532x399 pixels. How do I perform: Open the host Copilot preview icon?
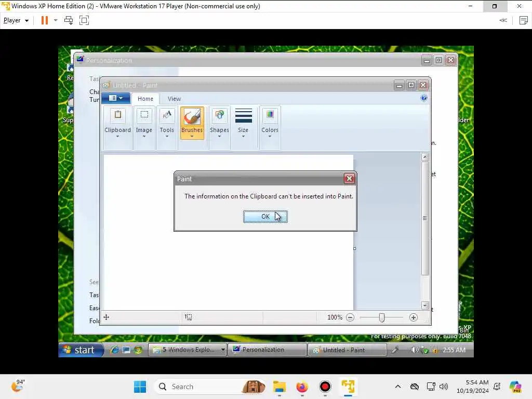click(x=515, y=387)
